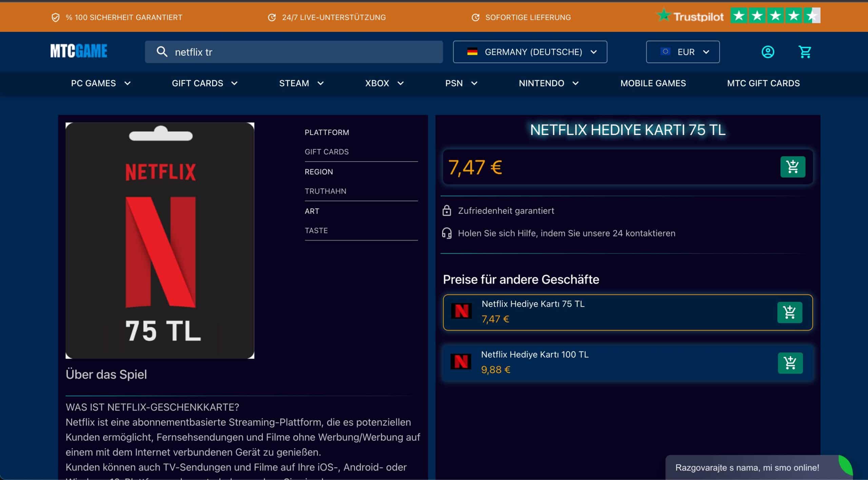The width and height of the screenshot is (868, 480).
Task: Click the security shield icon in top banner
Action: click(56, 17)
